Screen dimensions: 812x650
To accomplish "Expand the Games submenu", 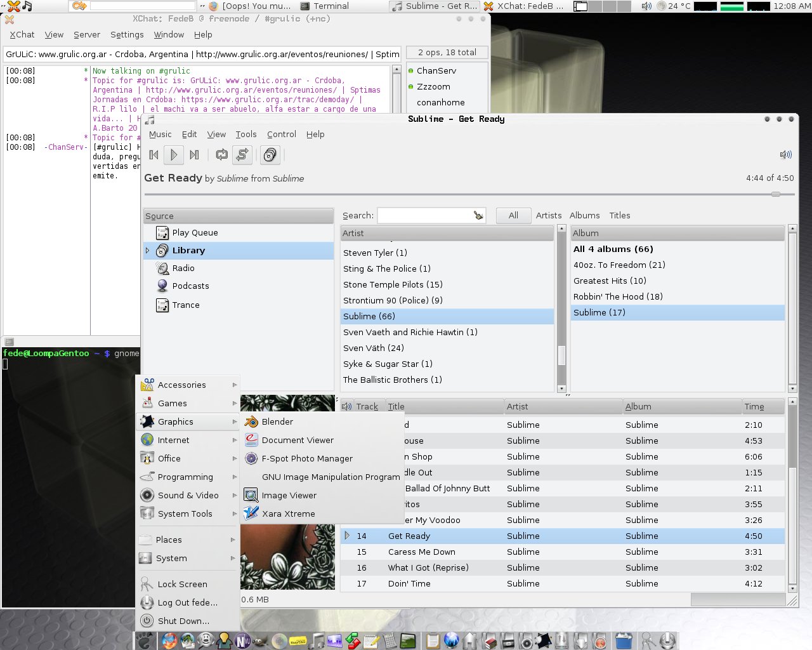I will click(188, 403).
